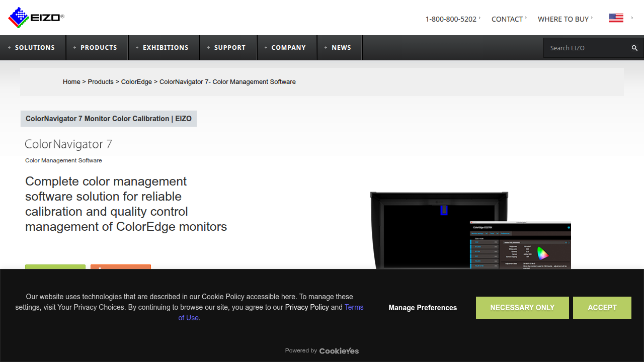Click the EIZO logo

point(36,18)
